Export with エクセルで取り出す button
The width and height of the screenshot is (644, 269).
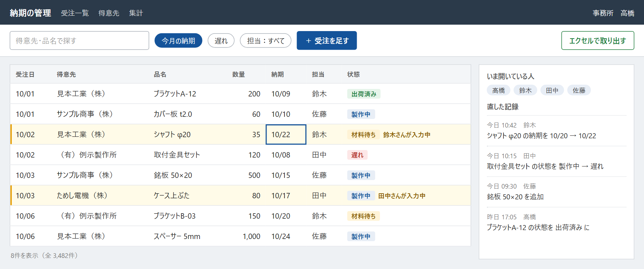597,40
